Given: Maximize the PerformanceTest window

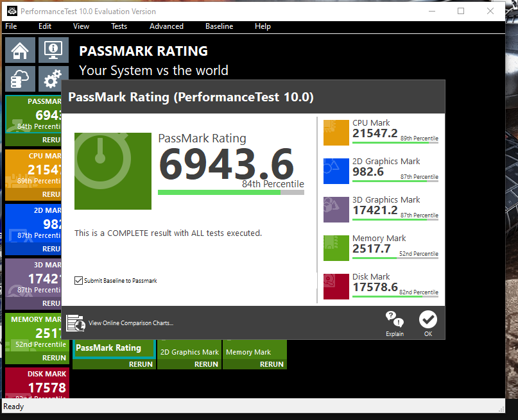Looking at the screenshot, I should click(x=461, y=11).
